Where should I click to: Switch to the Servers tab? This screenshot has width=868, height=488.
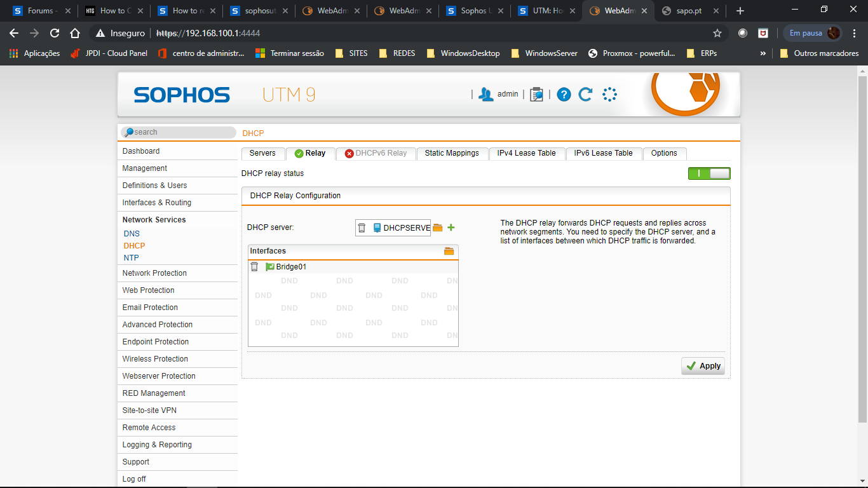click(262, 153)
